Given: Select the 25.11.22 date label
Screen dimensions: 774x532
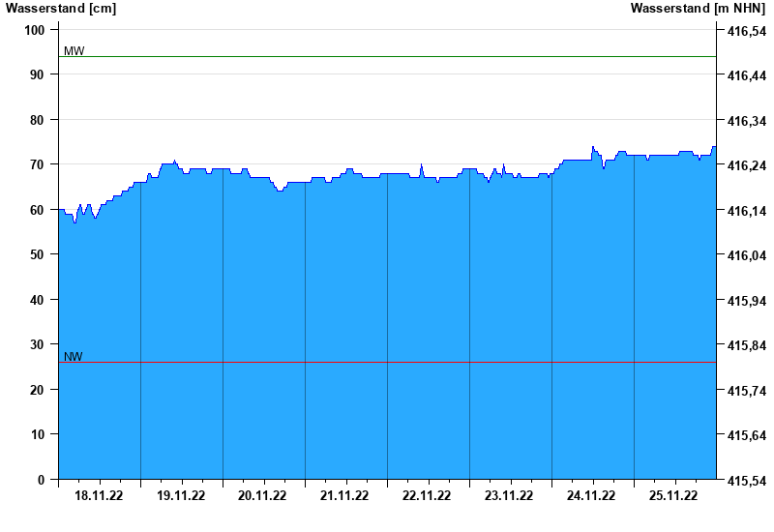Looking at the screenshot, I should pyautogui.click(x=673, y=496).
